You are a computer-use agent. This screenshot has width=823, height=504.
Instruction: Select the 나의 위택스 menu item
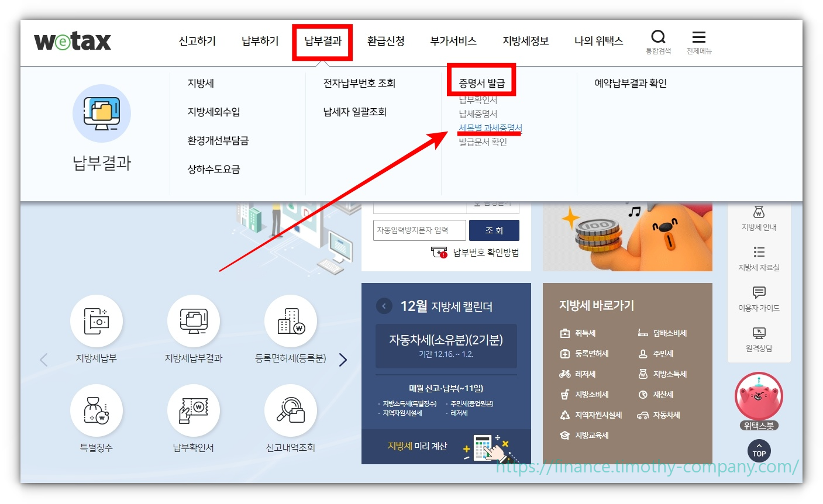[598, 41]
